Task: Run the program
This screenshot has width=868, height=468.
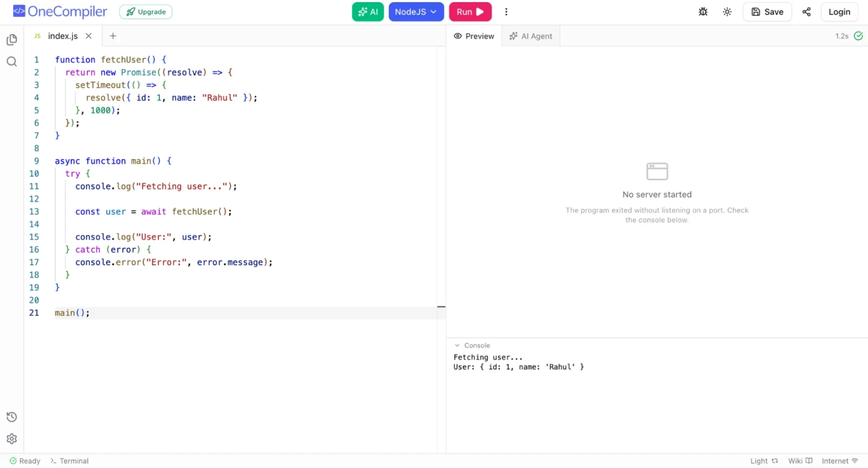Action: (x=470, y=12)
